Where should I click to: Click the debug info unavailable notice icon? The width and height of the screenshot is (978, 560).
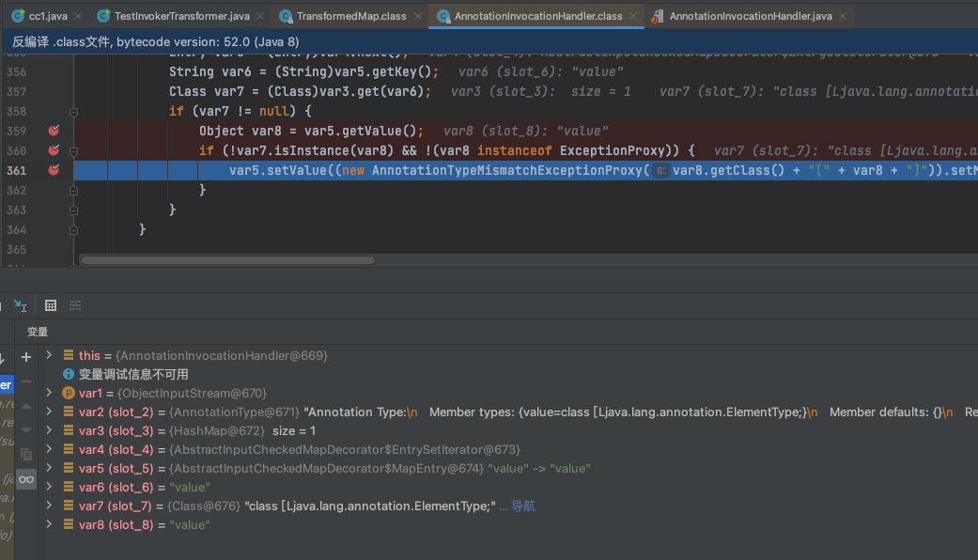click(69, 374)
